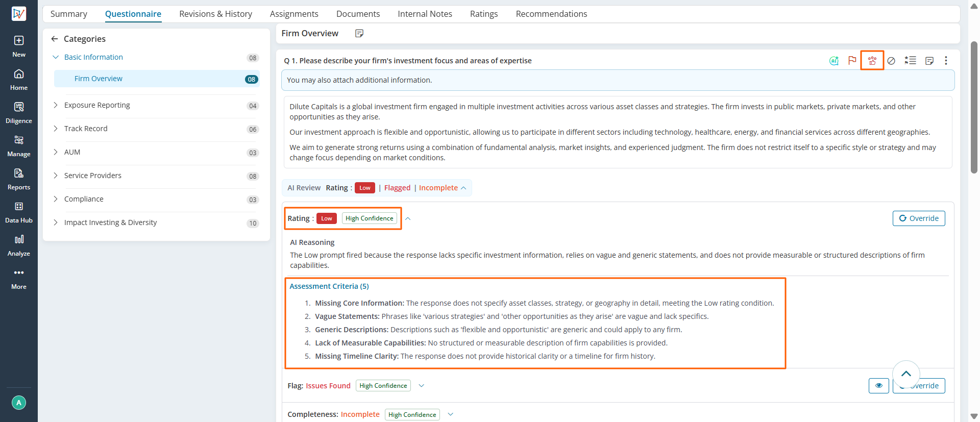The width and height of the screenshot is (980, 422).
Task: Open the Revisions & History tab
Action: pyautogui.click(x=215, y=14)
